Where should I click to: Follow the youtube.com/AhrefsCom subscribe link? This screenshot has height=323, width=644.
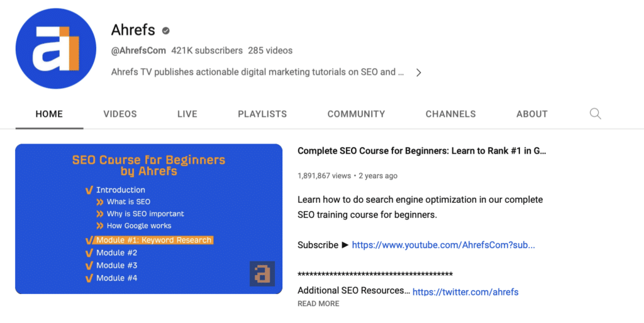pyautogui.click(x=443, y=246)
